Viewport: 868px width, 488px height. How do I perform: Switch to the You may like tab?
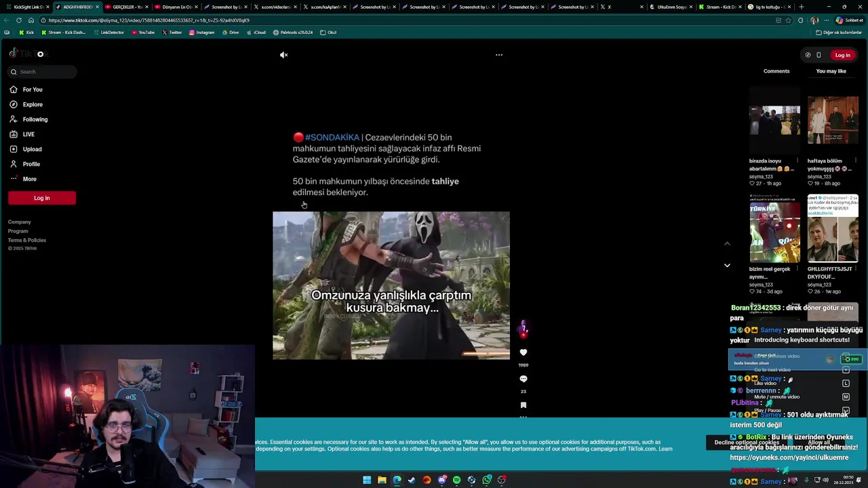tap(831, 71)
